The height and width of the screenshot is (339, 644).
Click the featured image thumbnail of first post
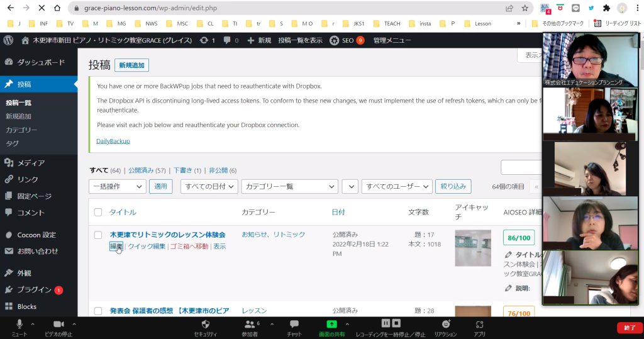pos(473,248)
